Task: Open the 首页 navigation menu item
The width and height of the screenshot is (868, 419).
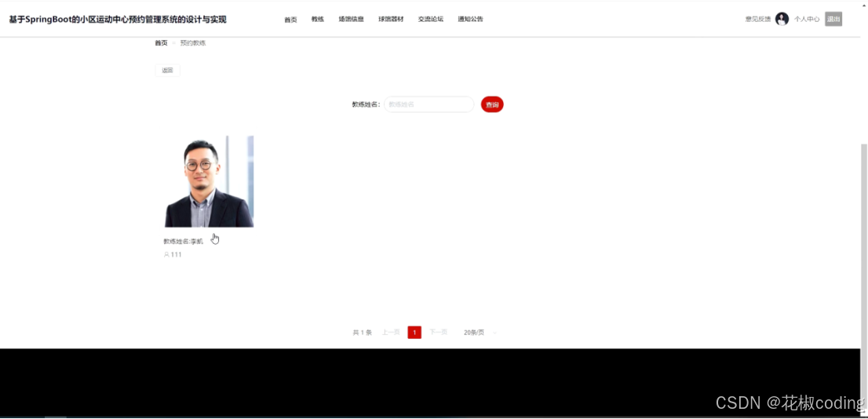Action: 290,20
